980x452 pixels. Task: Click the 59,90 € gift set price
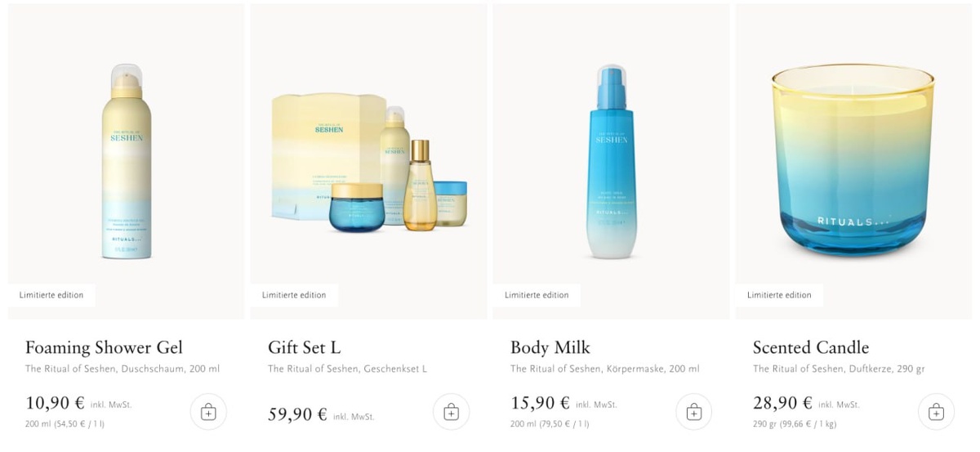pos(297,414)
